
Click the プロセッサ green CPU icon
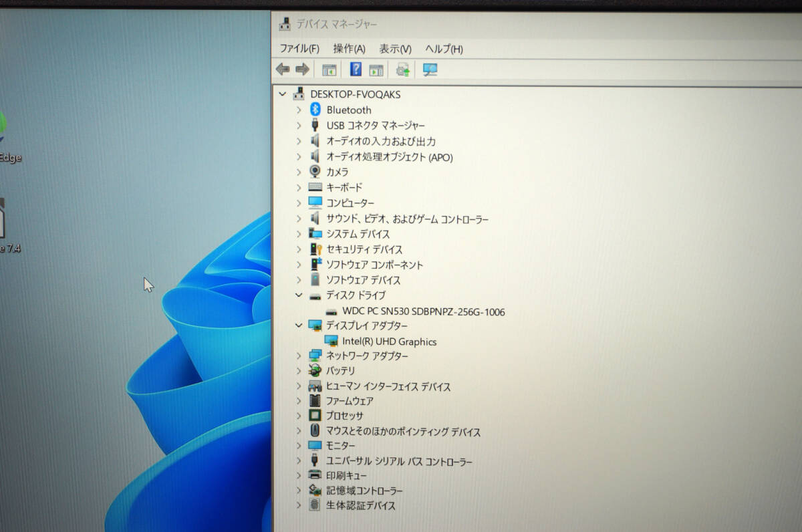coord(315,416)
